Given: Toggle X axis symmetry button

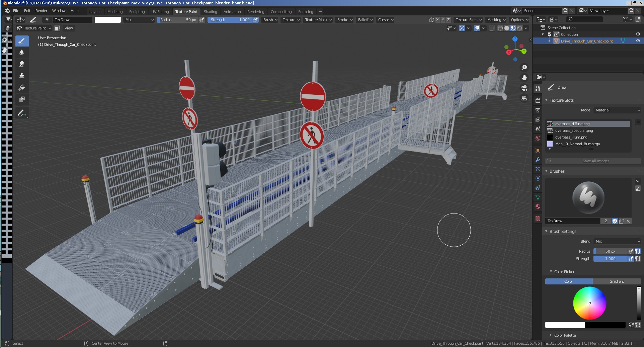Looking at the screenshot, I should pyautogui.click(x=437, y=20).
